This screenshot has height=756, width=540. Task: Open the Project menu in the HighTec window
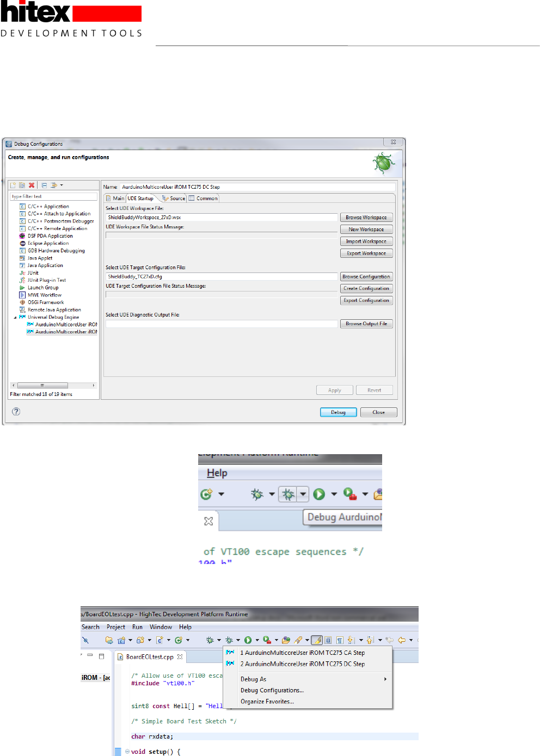116,627
